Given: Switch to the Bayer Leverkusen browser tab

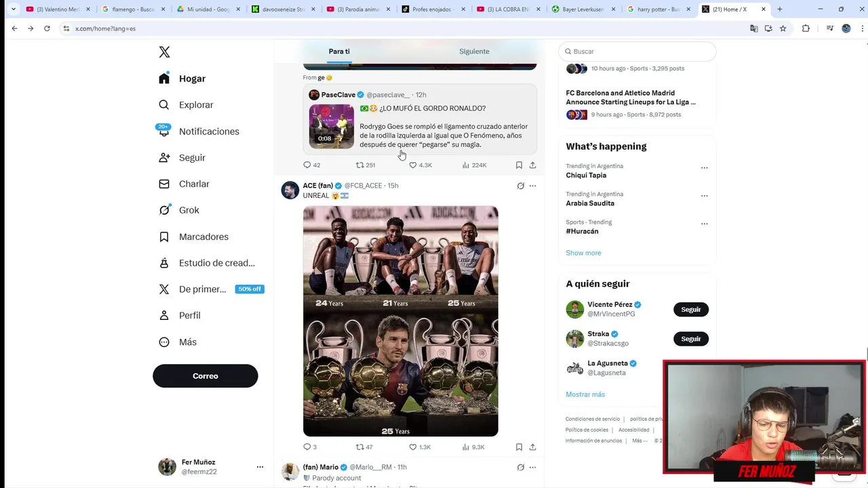Looking at the screenshot, I should [583, 9].
